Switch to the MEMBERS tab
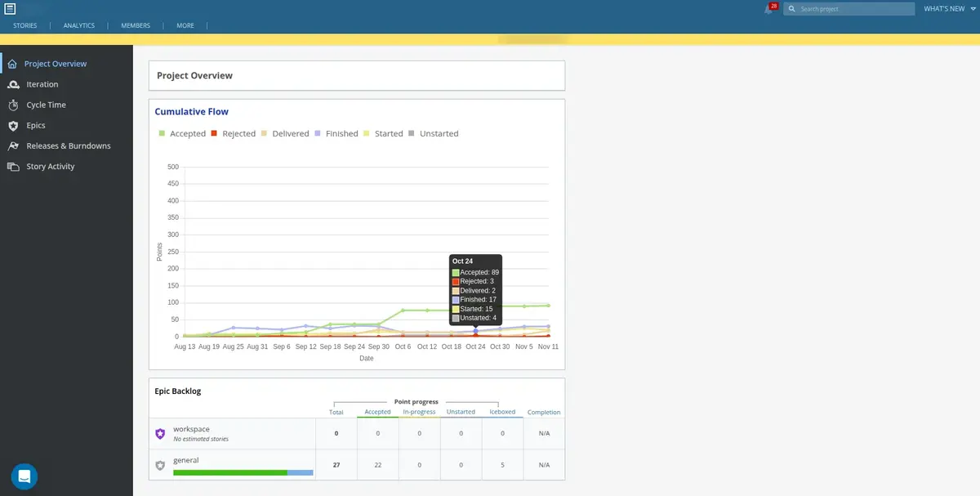The image size is (980, 496). click(135, 25)
